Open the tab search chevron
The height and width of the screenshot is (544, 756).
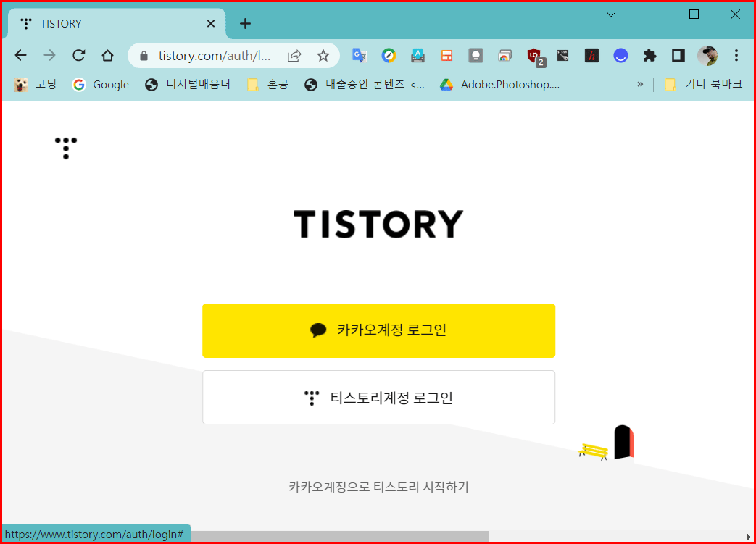click(x=611, y=14)
